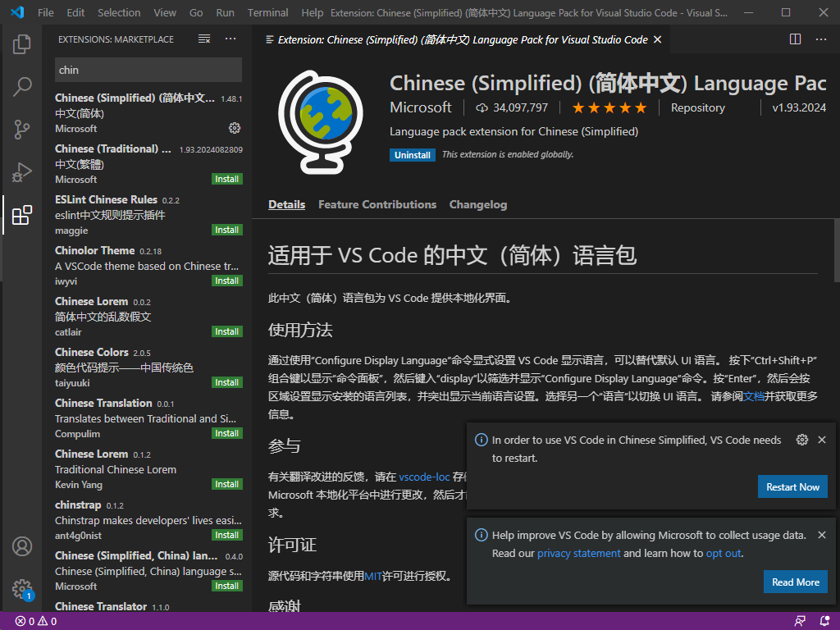The width and height of the screenshot is (840, 630).
Task: Install Chinese (Simplified, China) language support
Action: click(226, 586)
